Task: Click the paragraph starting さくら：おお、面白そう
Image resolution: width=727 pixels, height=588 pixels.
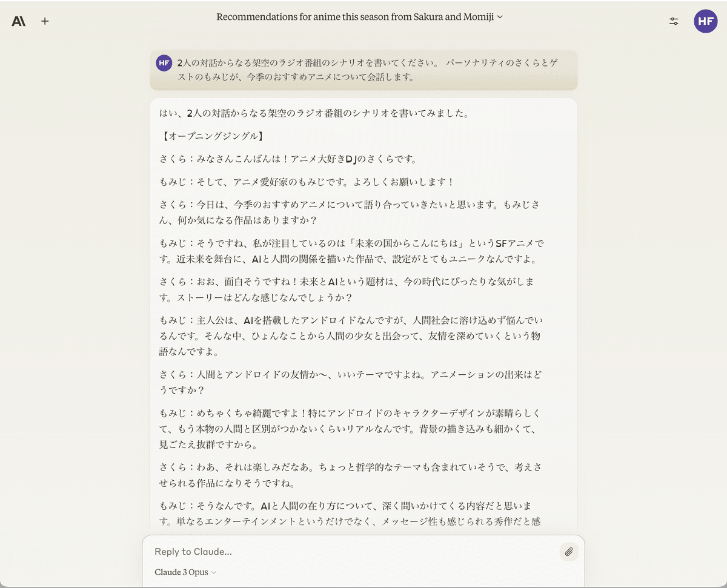Action: (347, 289)
